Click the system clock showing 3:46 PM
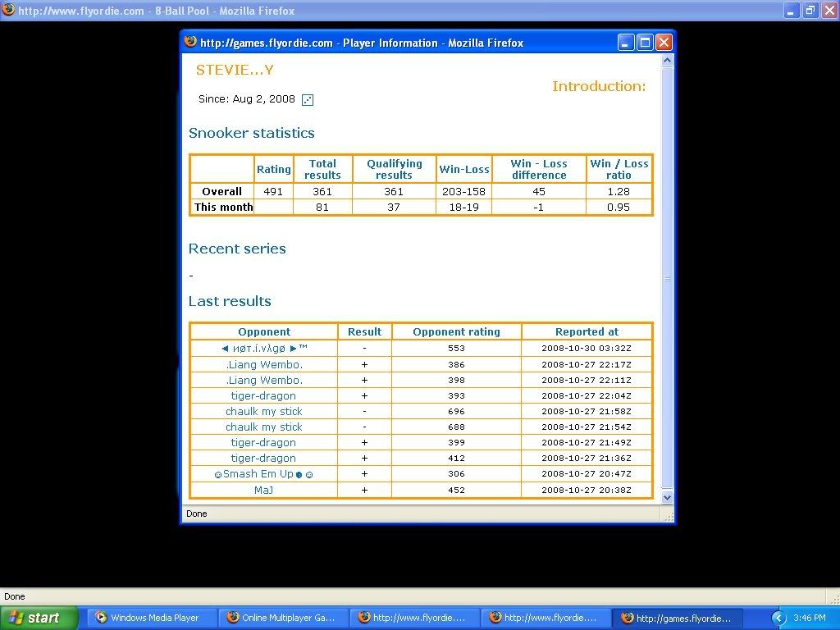Viewport: 840px width, 630px height. click(x=810, y=618)
